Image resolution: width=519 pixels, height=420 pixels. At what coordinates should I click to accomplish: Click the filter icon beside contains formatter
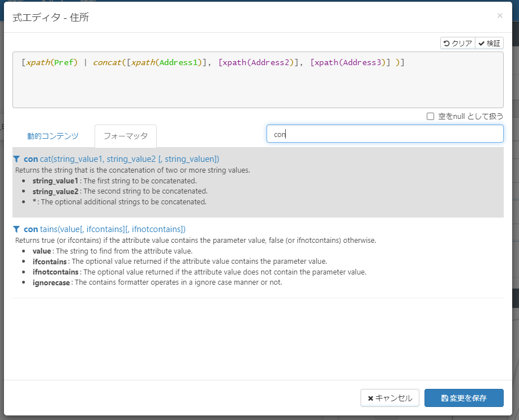click(16, 229)
